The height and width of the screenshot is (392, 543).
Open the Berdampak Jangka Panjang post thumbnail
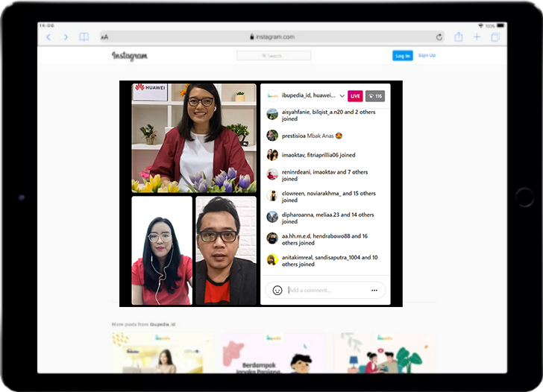273,353
